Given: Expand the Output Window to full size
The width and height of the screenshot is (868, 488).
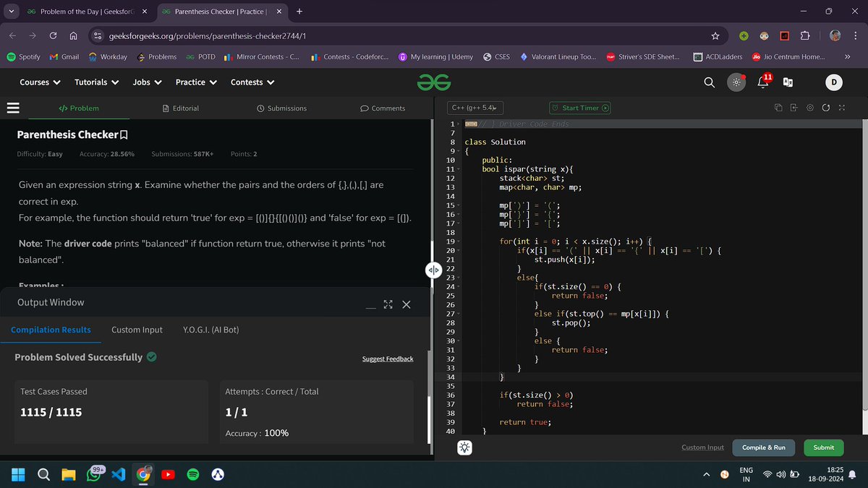Looking at the screenshot, I should (x=388, y=304).
